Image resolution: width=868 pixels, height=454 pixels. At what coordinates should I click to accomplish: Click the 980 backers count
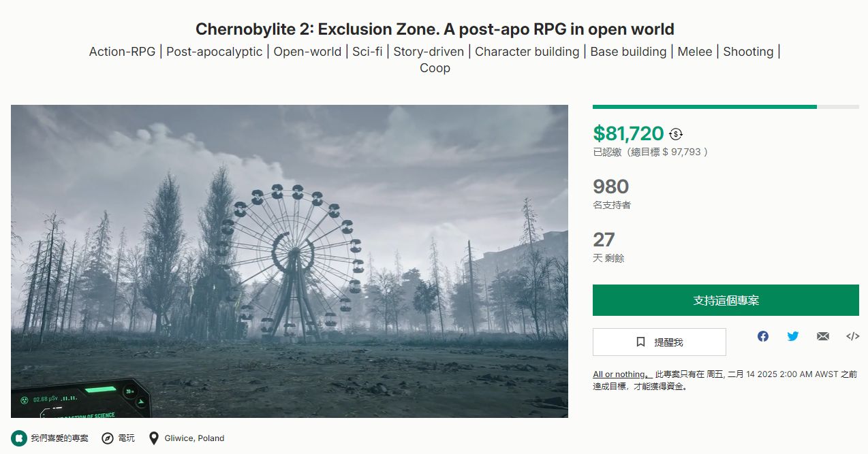coord(610,187)
